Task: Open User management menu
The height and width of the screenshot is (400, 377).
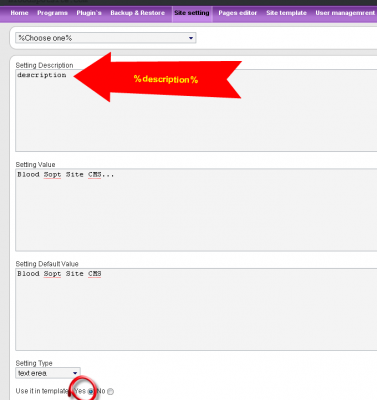Action: pos(345,13)
